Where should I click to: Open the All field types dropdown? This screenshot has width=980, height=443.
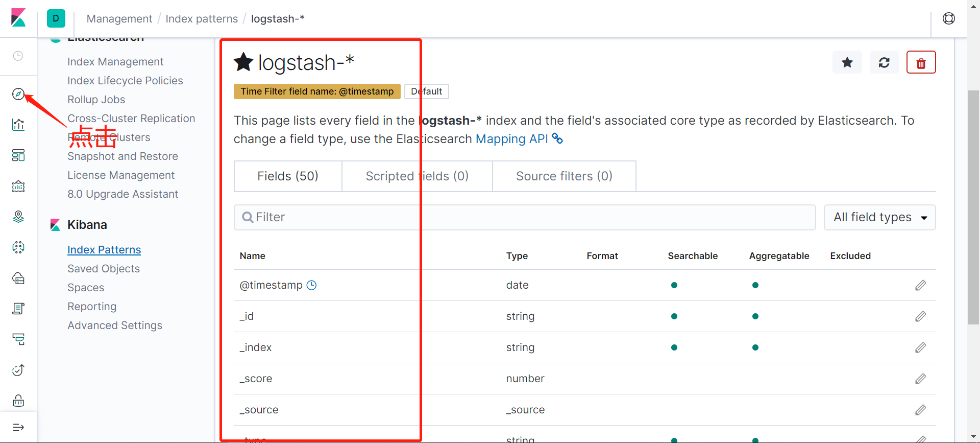point(879,218)
